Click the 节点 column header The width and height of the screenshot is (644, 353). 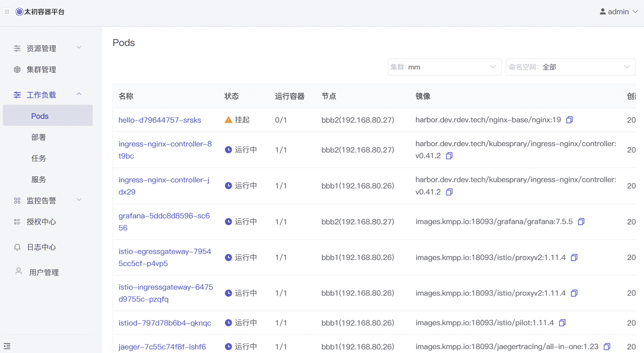329,96
